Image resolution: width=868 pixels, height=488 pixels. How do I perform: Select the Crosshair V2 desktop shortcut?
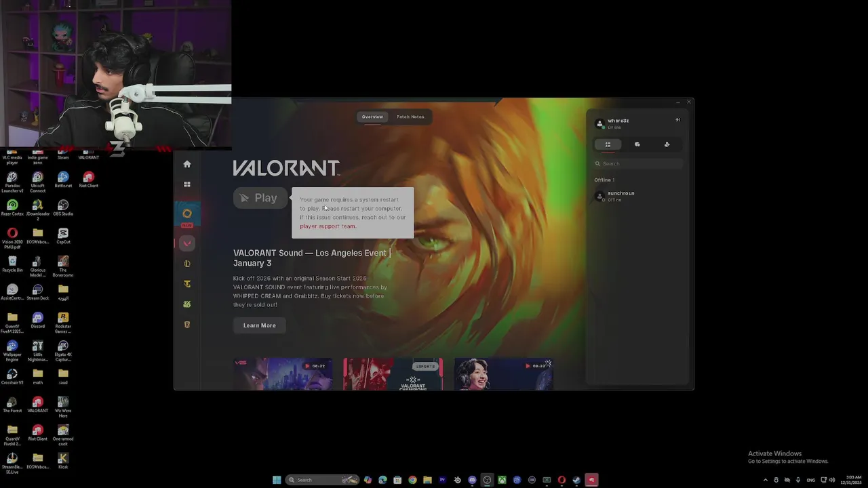point(12,376)
